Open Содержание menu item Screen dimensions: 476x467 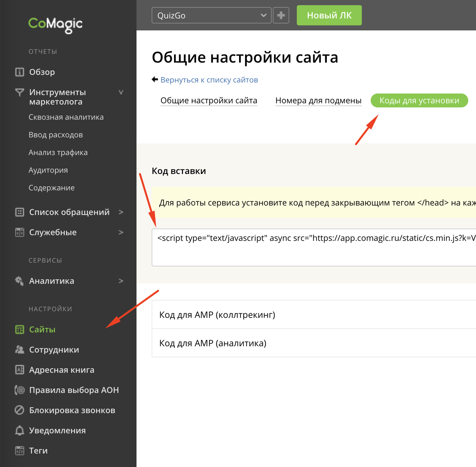tap(51, 188)
